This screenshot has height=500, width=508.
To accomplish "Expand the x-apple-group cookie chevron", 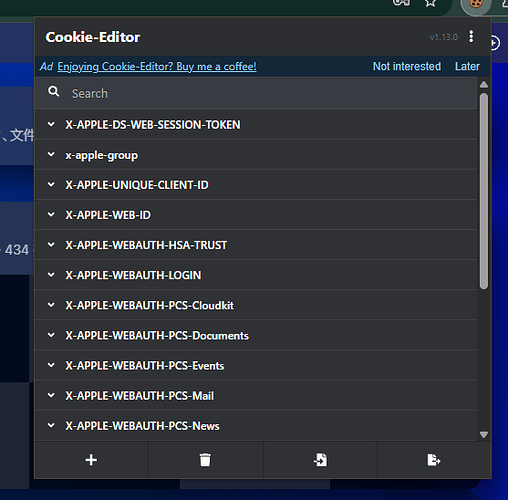I will [51, 154].
